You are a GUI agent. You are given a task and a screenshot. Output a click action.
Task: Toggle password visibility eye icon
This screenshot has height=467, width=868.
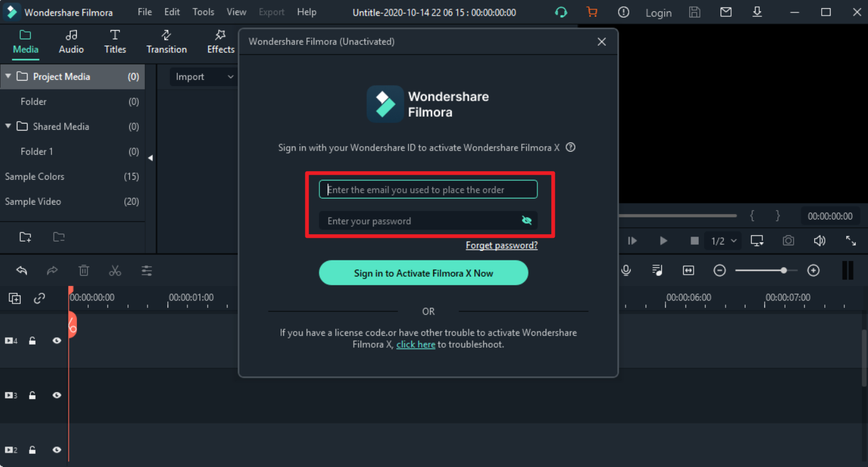click(x=527, y=220)
